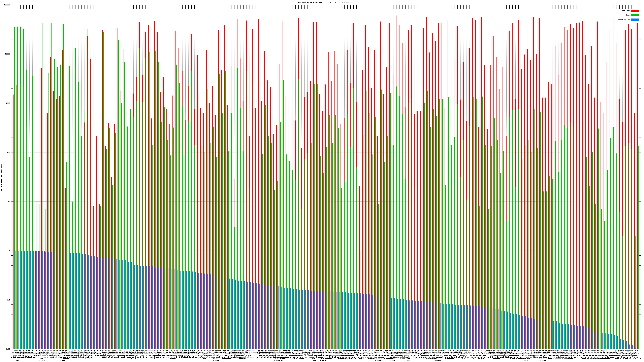
Task: Click the leftmost blue Score bar
Action: (x=15, y=300)
